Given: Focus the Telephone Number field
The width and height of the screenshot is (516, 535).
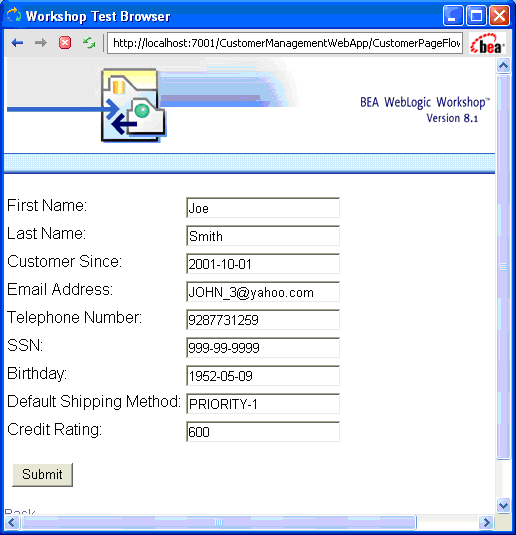Looking at the screenshot, I should coord(263,319).
